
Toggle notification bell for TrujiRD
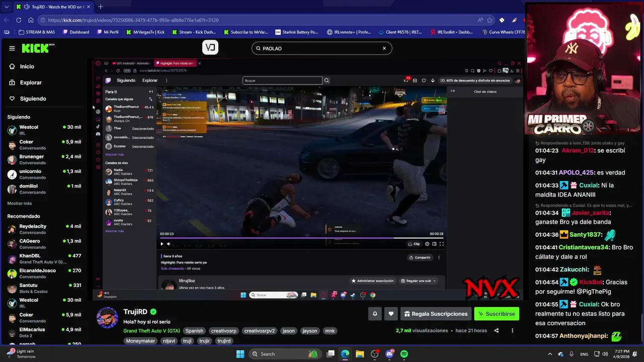[x=375, y=314]
